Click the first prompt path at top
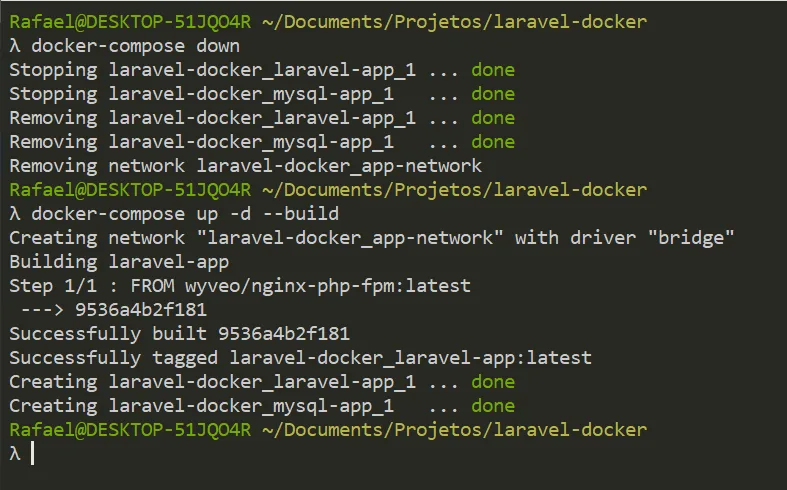 [455, 22]
